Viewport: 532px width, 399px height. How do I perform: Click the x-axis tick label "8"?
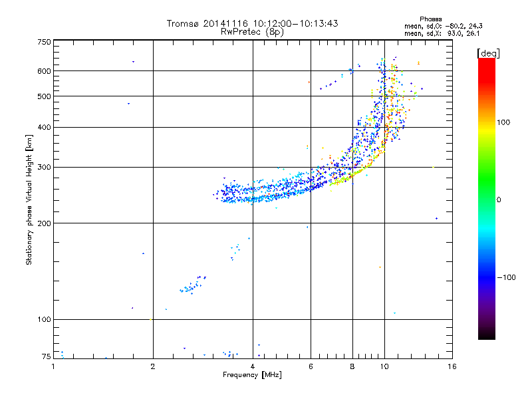click(x=352, y=366)
